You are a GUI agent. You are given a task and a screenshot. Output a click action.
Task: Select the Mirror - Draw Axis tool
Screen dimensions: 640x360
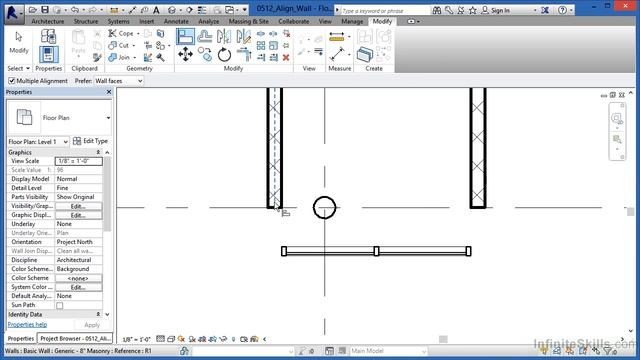coord(244,37)
